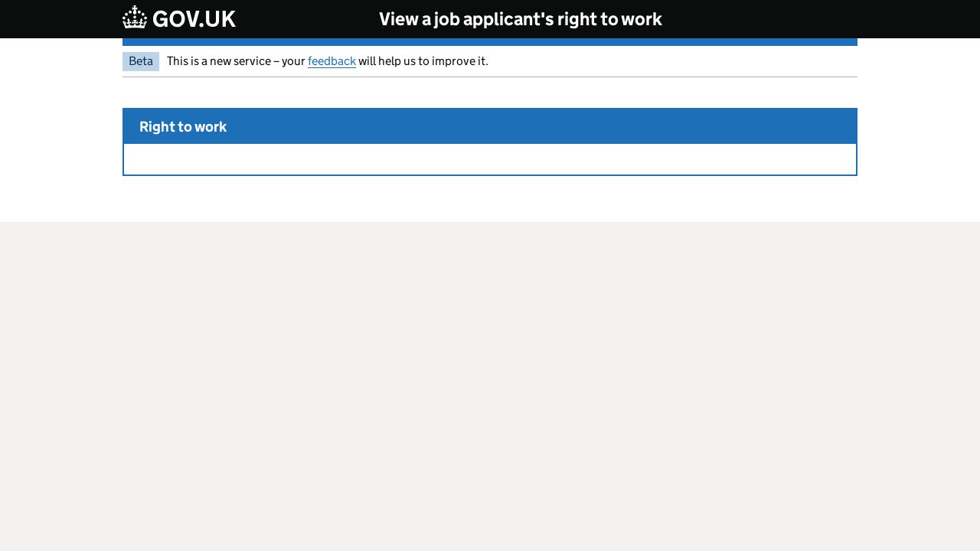Click the feedback link in beta banner

click(332, 61)
